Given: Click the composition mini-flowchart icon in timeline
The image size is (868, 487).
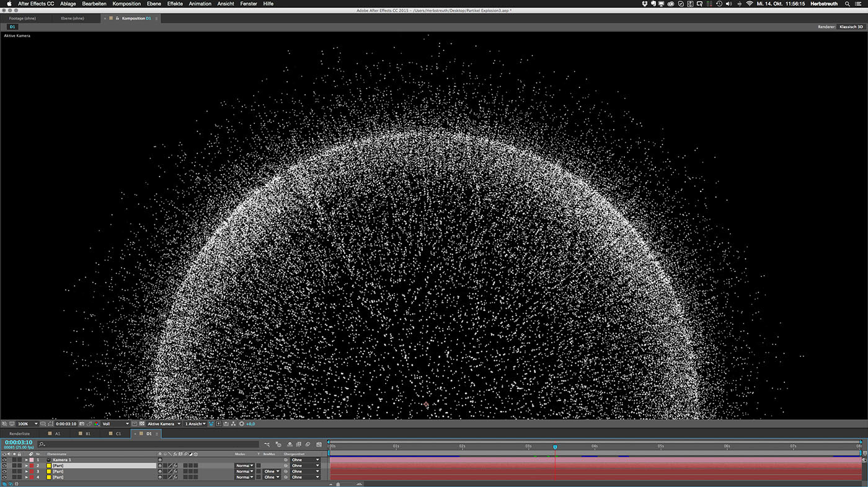Looking at the screenshot, I should point(267,444).
